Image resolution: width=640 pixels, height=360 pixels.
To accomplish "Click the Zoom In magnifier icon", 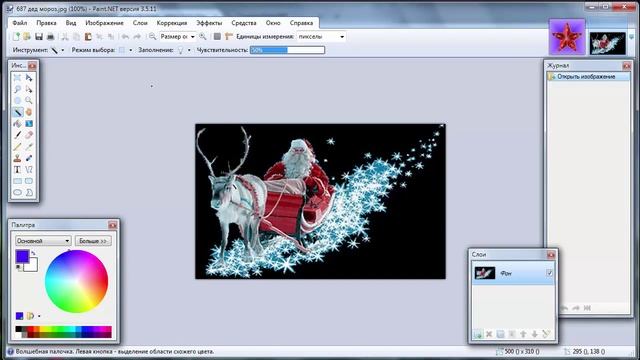I will pos(202,37).
